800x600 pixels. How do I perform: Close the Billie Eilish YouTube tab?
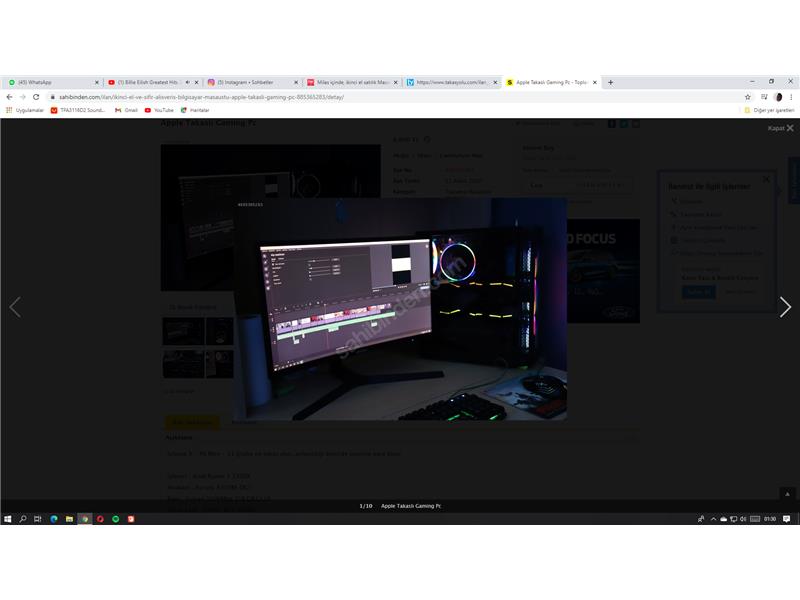(196, 82)
